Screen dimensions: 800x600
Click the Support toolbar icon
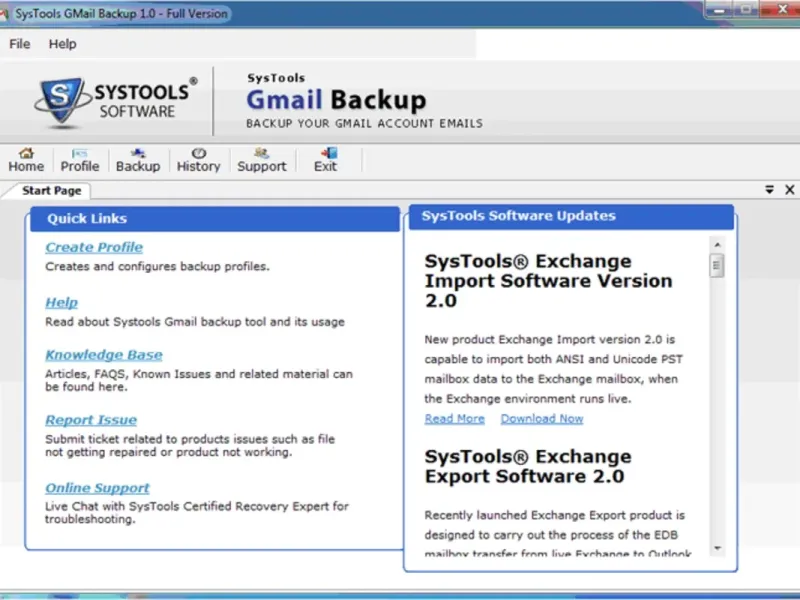[261, 160]
